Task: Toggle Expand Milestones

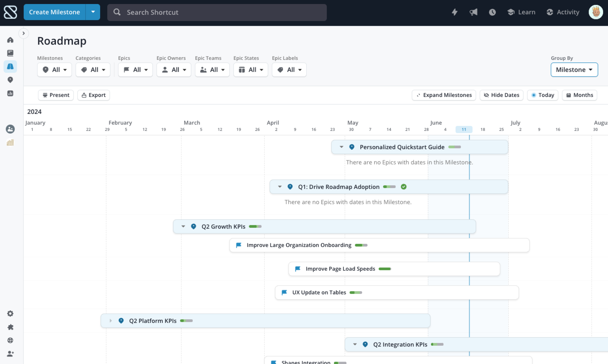Action: pos(444,95)
